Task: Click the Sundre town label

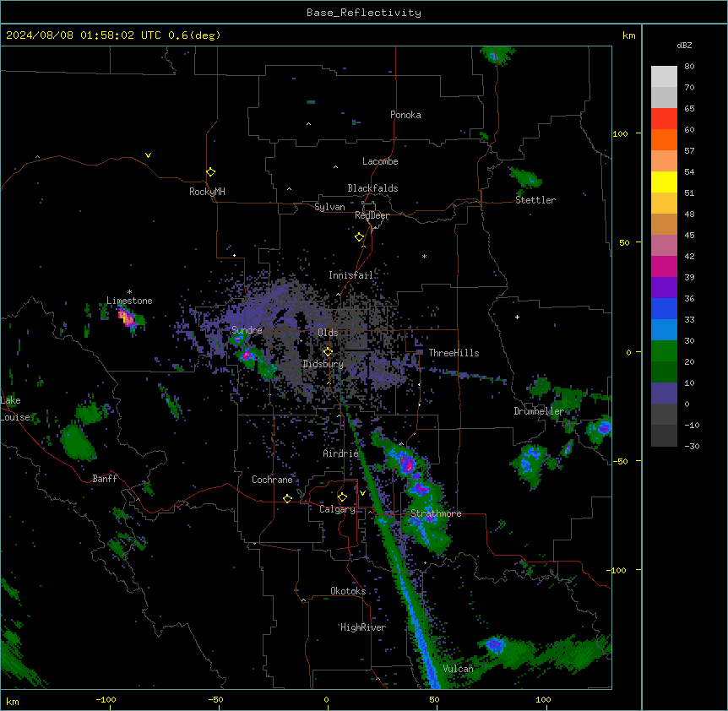Action: pos(247,330)
